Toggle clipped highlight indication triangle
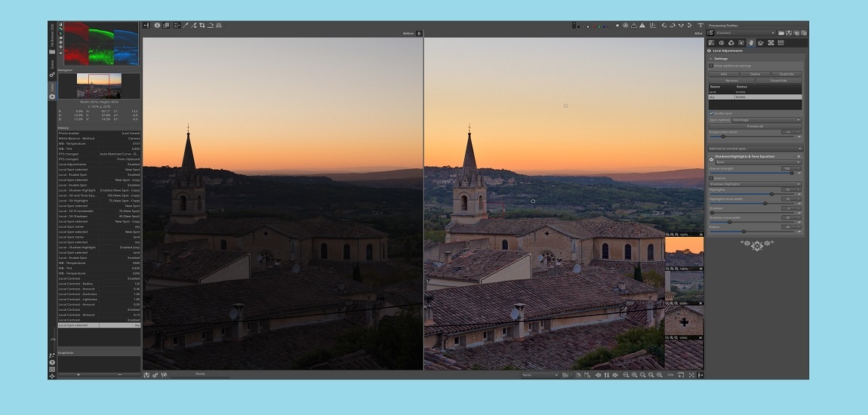The height and width of the screenshot is (415, 868). (x=642, y=26)
